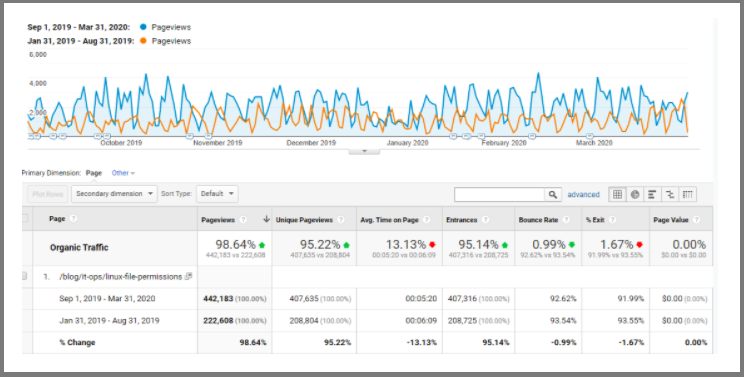Click help icon beside Entrances header
Screen dimensions: 744x377
(x=485, y=220)
